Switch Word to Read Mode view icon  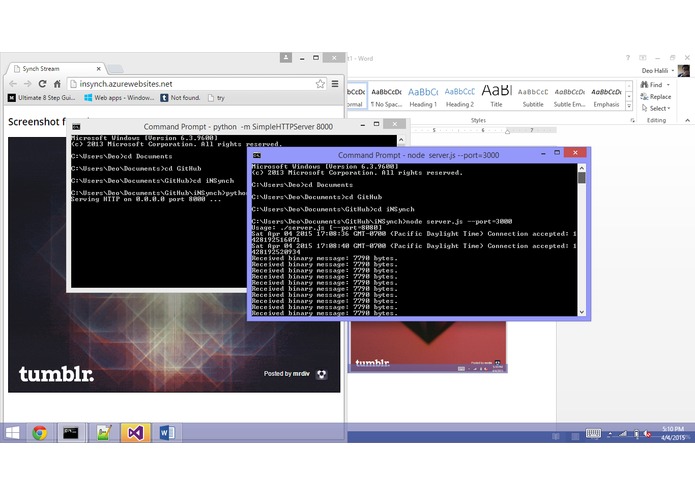(x=556, y=436)
